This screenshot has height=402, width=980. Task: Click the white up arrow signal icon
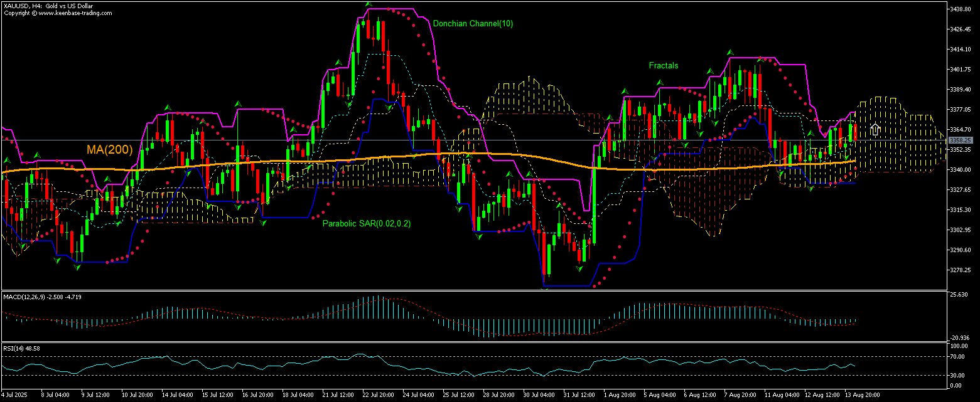click(874, 130)
